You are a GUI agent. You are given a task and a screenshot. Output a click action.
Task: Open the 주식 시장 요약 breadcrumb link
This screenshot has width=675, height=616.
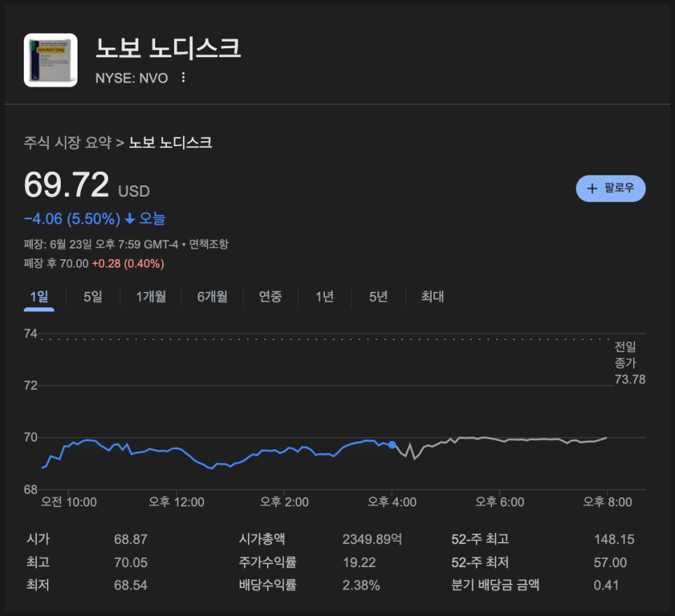[x=68, y=142]
